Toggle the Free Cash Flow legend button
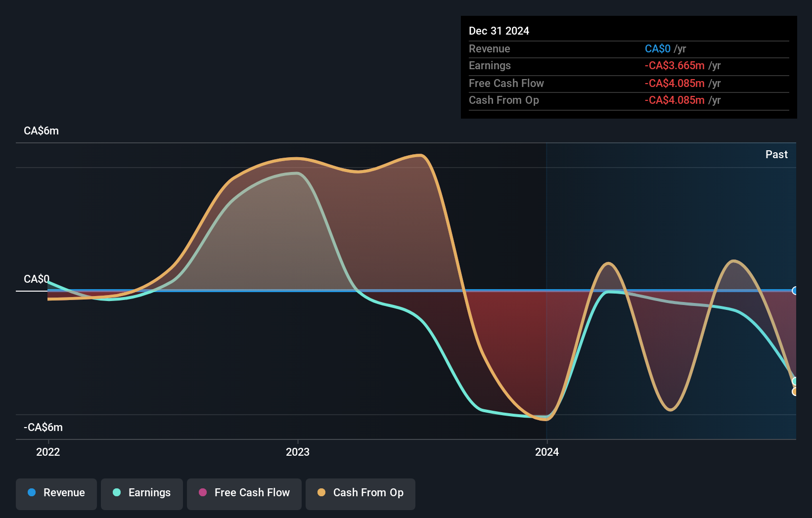This screenshot has width=812, height=518. 244,494
